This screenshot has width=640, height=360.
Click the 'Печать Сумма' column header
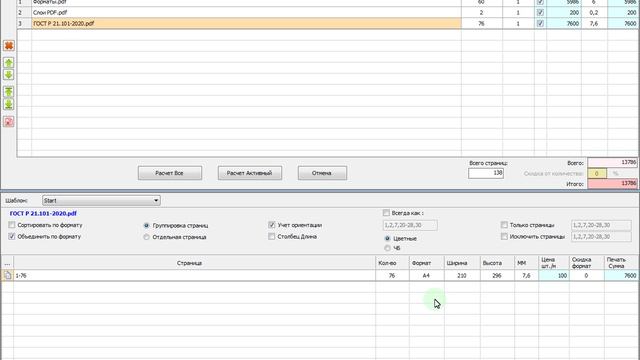621,263
